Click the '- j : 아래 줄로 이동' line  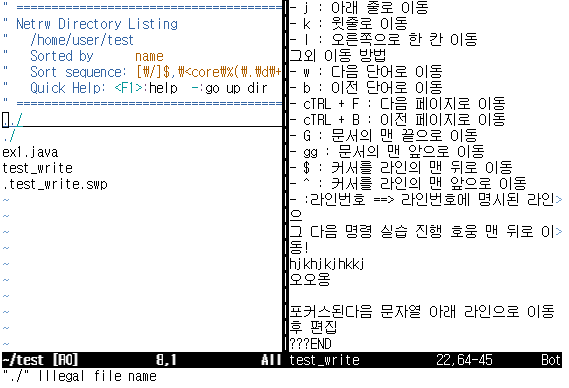[359, 7]
